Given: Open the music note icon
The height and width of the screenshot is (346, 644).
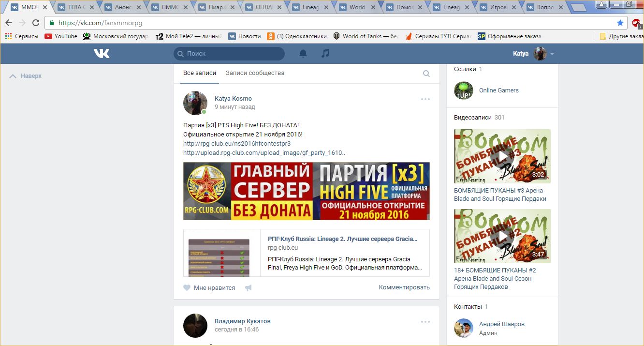Looking at the screenshot, I should tap(325, 54).
